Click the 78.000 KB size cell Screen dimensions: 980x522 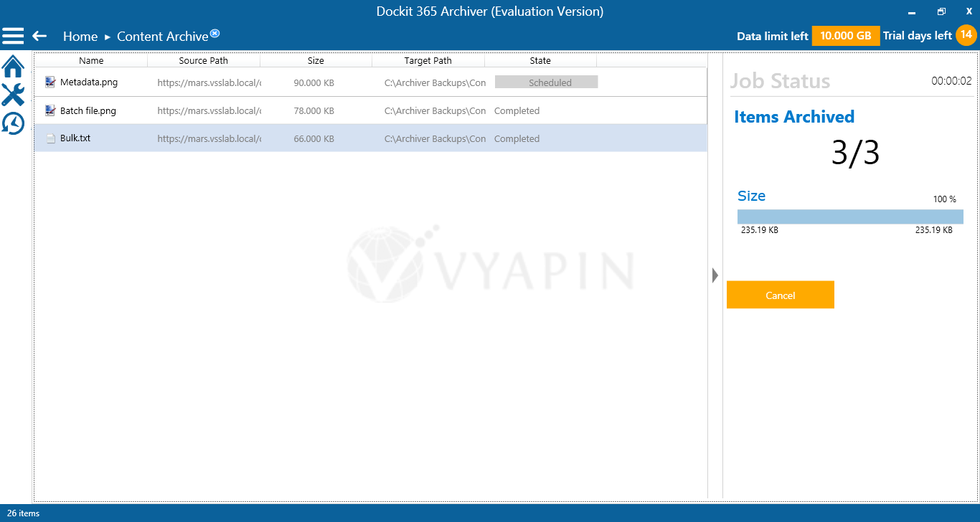(x=314, y=110)
